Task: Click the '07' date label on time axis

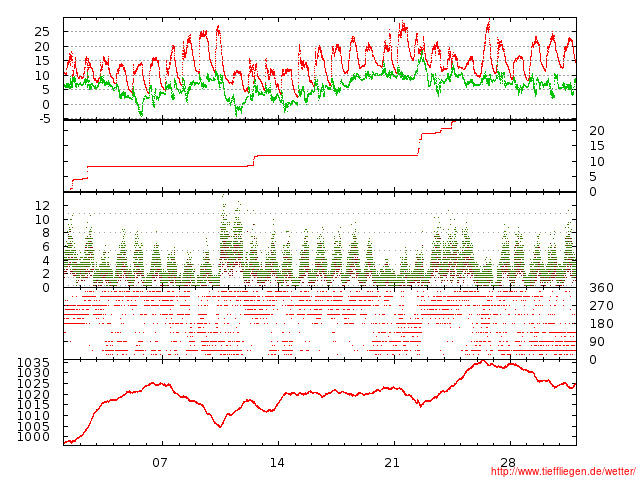Action: [160, 463]
